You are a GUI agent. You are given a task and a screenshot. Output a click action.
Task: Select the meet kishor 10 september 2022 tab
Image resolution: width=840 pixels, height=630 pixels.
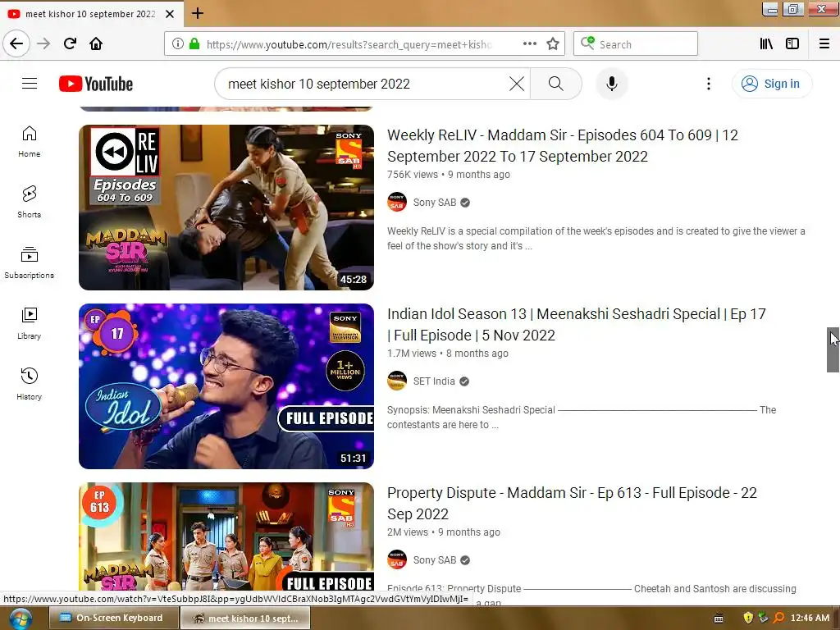pyautogui.click(x=91, y=14)
